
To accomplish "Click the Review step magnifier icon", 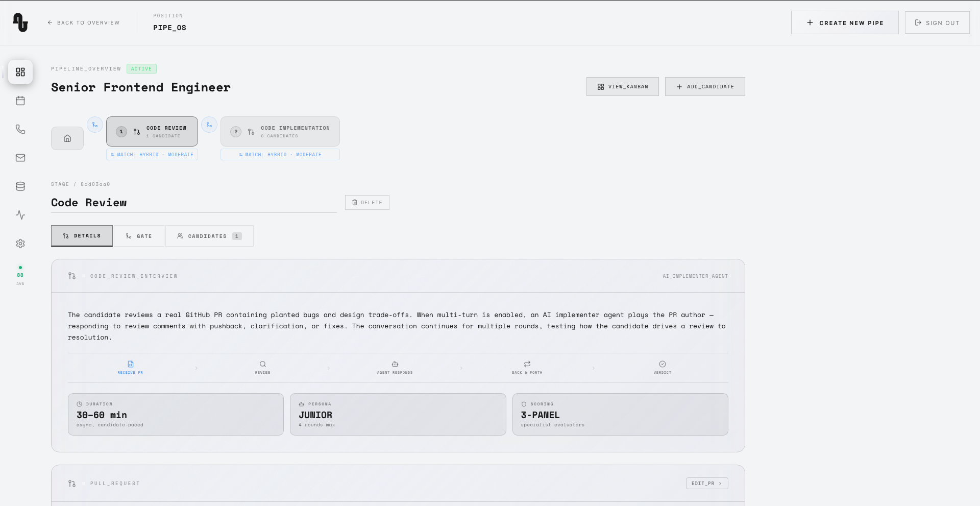I will point(263,364).
